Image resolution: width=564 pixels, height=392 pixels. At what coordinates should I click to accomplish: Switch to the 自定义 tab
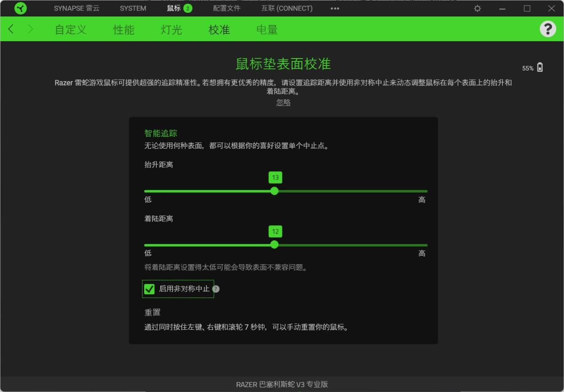[70, 29]
